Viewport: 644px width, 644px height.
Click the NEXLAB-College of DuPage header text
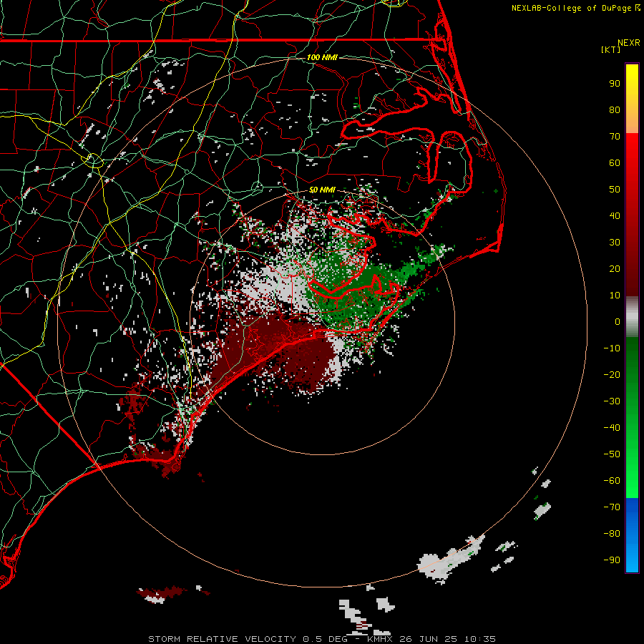pyautogui.click(x=572, y=8)
